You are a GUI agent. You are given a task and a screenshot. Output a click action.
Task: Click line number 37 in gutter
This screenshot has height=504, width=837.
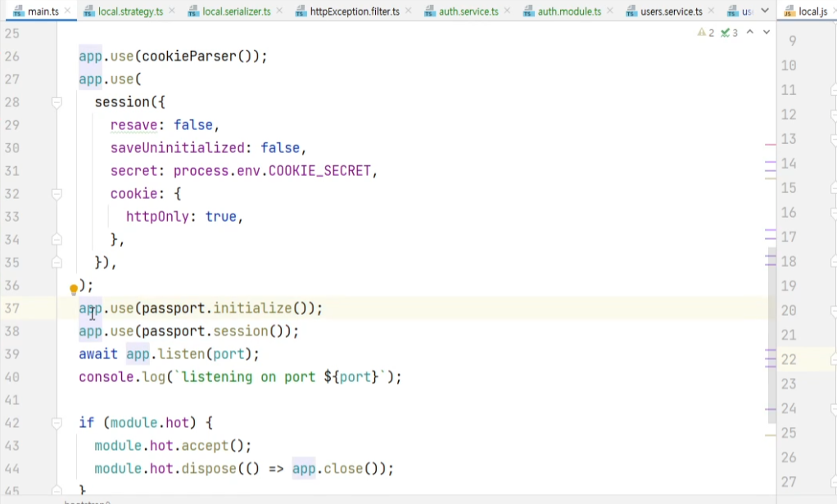coord(11,308)
